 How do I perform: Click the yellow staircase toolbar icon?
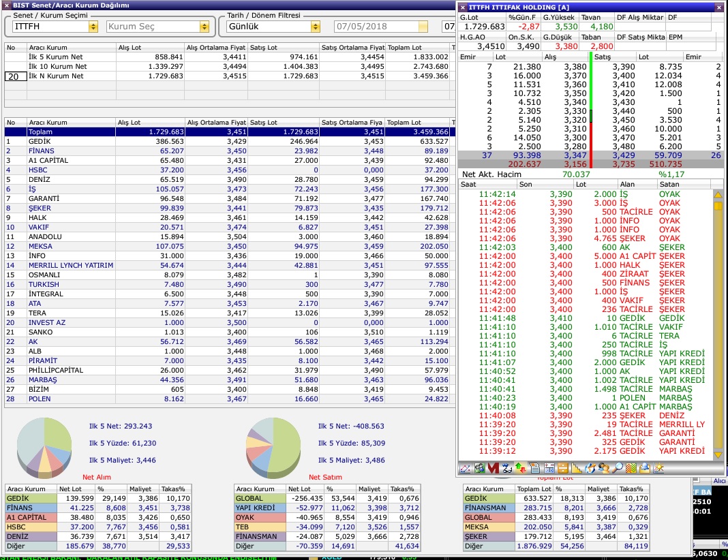point(576,469)
